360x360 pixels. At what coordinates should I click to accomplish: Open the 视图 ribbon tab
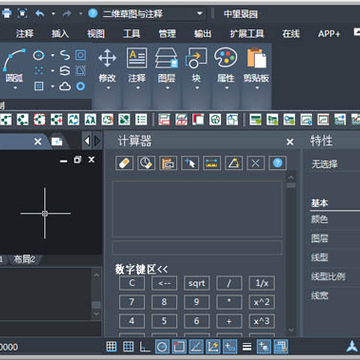coord(96,34)
